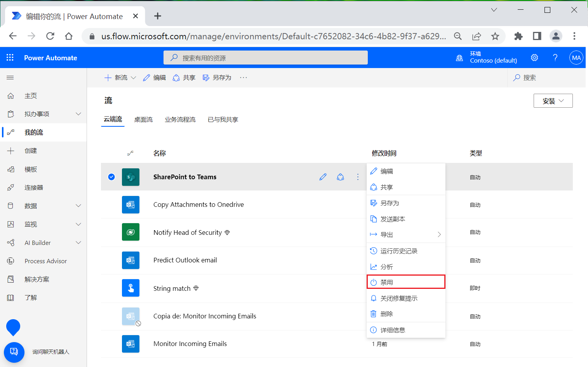Open browser extensions puzzle icon
The width and height of the screenshot is (588, 367).
tap(518, 36)
